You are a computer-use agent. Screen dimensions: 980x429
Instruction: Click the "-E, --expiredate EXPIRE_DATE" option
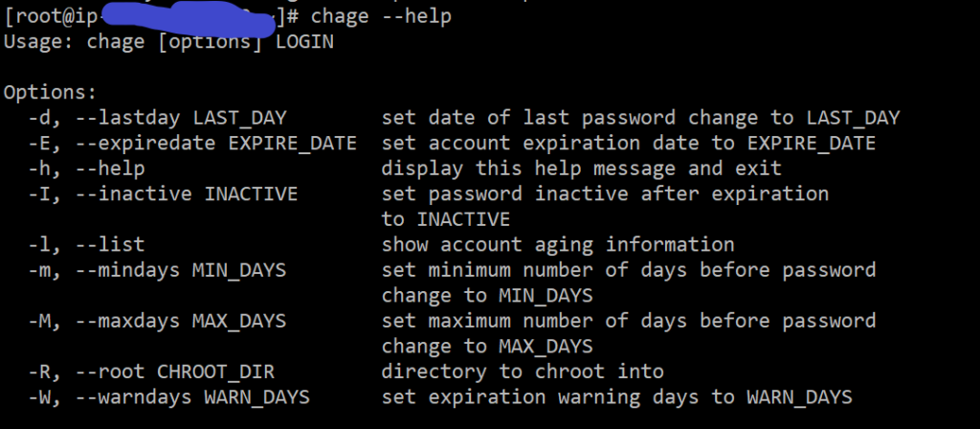192,144
